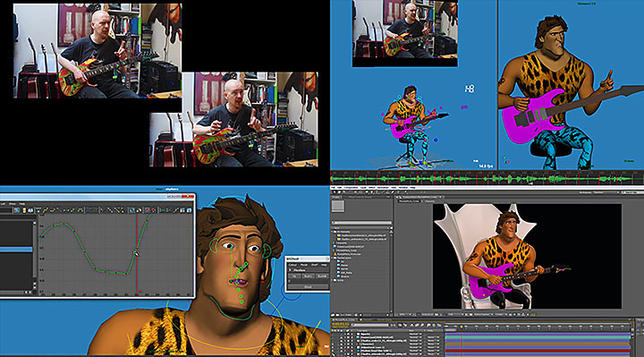Click Unify Tangents icon in Graph Editor
This screenshot has height=357, width=644.
point(111,209)
